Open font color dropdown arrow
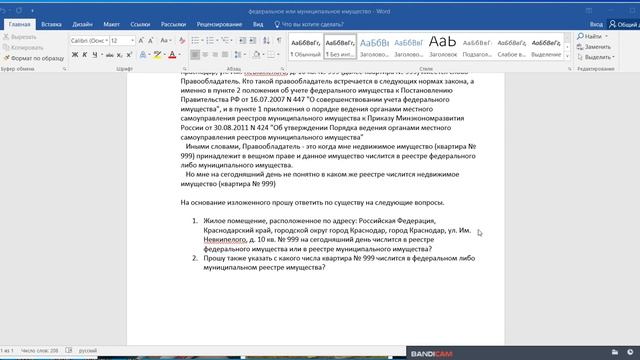 (179, 54)
